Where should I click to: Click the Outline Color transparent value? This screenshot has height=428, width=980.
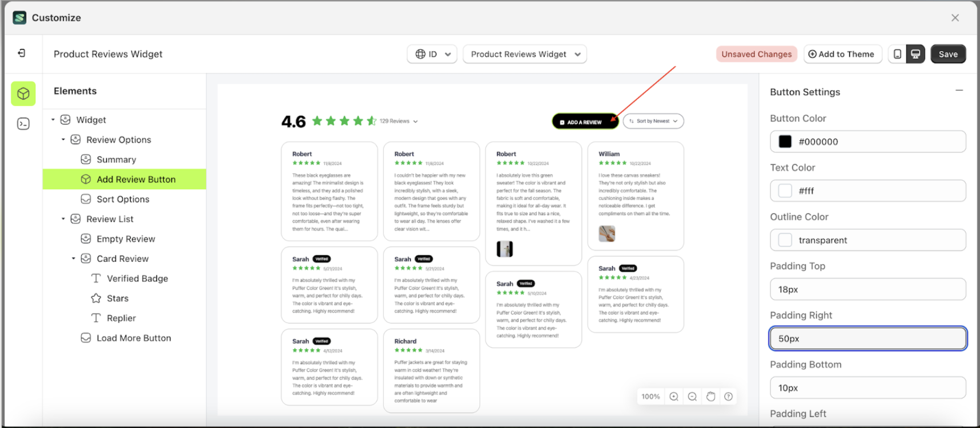click(823, 240)
